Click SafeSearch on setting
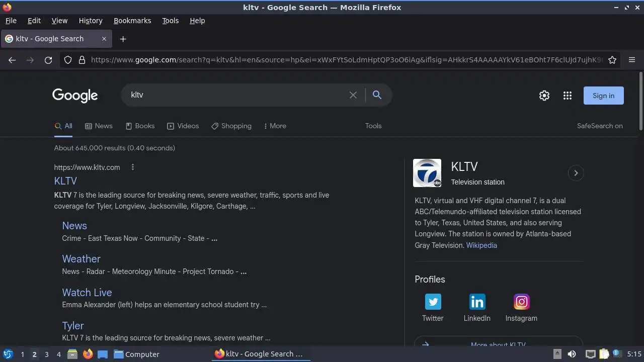 (600, 126)
